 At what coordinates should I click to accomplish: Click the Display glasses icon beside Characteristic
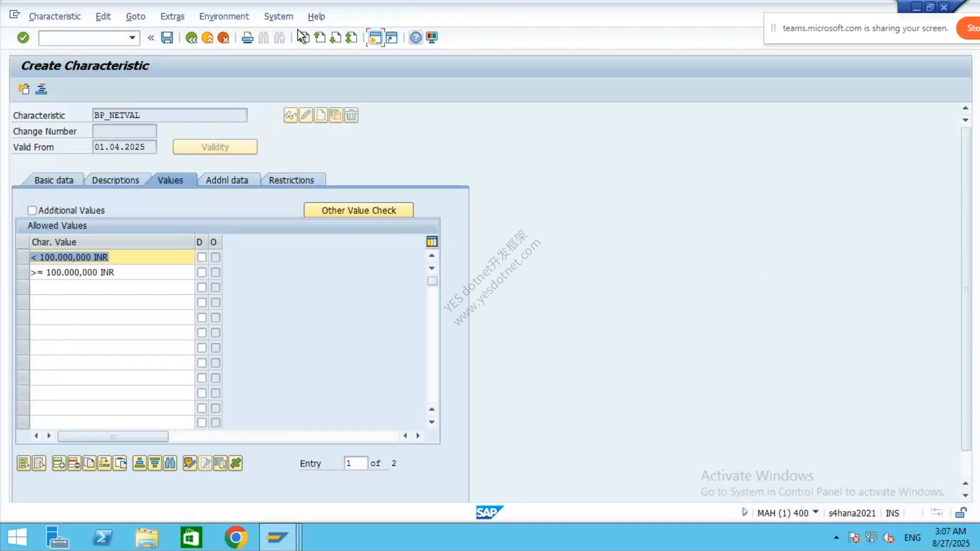point(290,115)
